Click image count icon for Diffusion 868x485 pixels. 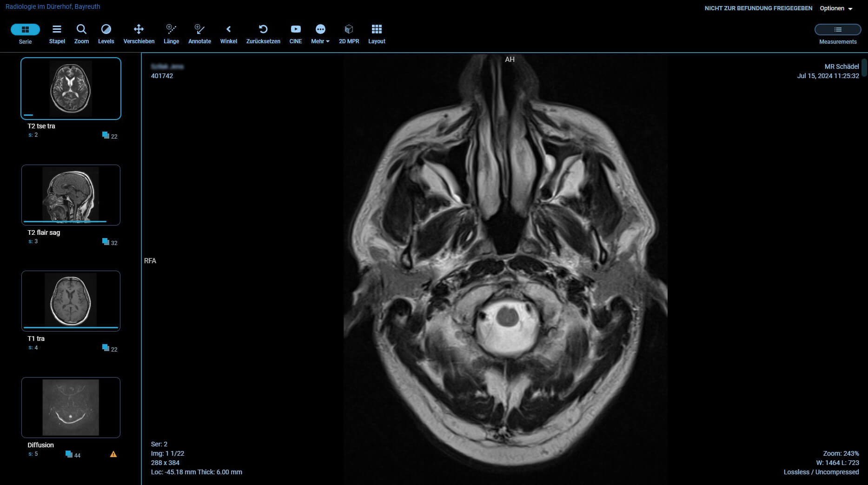pos(69,454)
